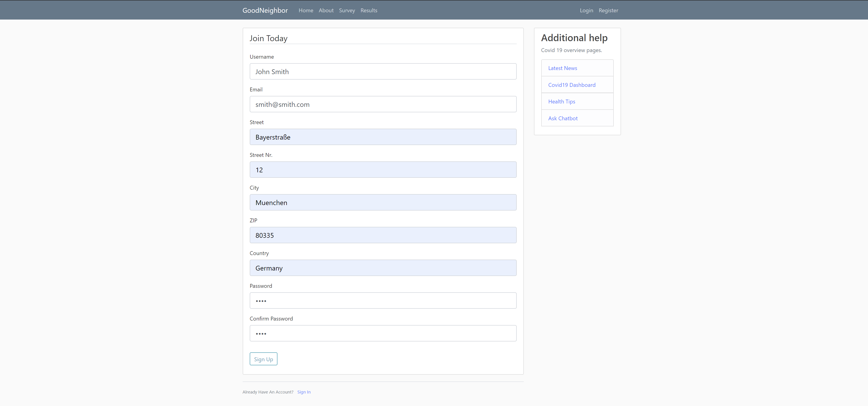Select the Street text field
Viewport: 868px width, 406px height.
coord(383,137)
